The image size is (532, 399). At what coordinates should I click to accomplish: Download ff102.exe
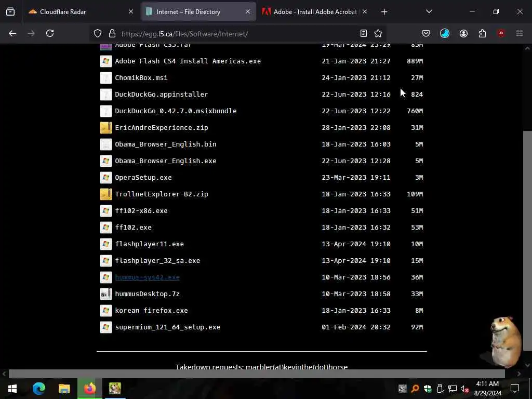point(133,228)
